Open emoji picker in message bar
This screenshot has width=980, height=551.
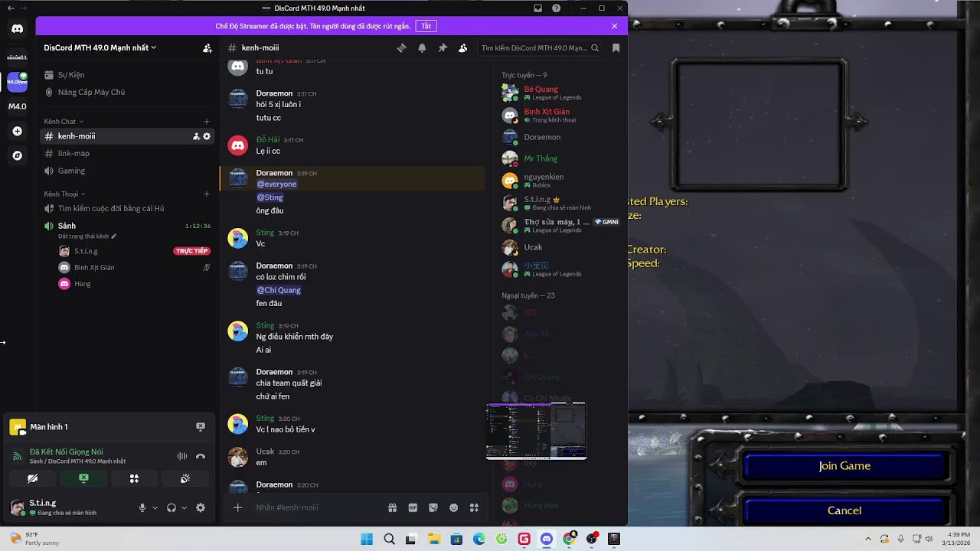pos(453,507)
